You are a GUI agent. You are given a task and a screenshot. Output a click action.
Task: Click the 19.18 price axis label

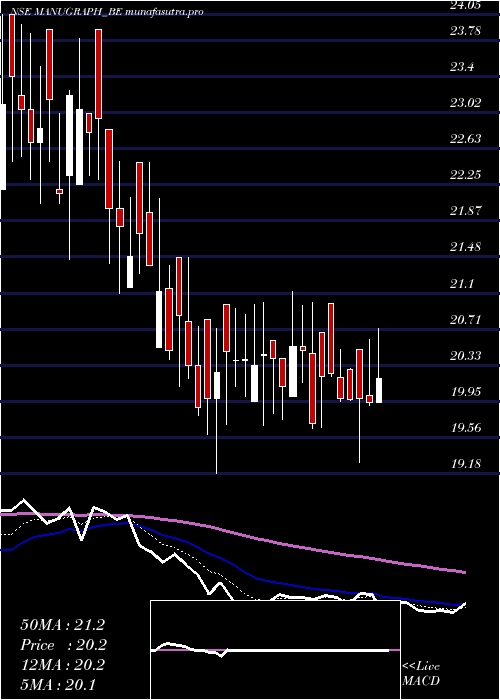pos(466,463)
